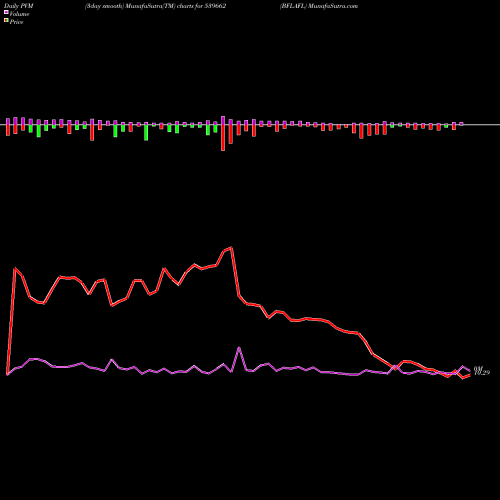Click the 0M volume value label

(x=478, y=368)
